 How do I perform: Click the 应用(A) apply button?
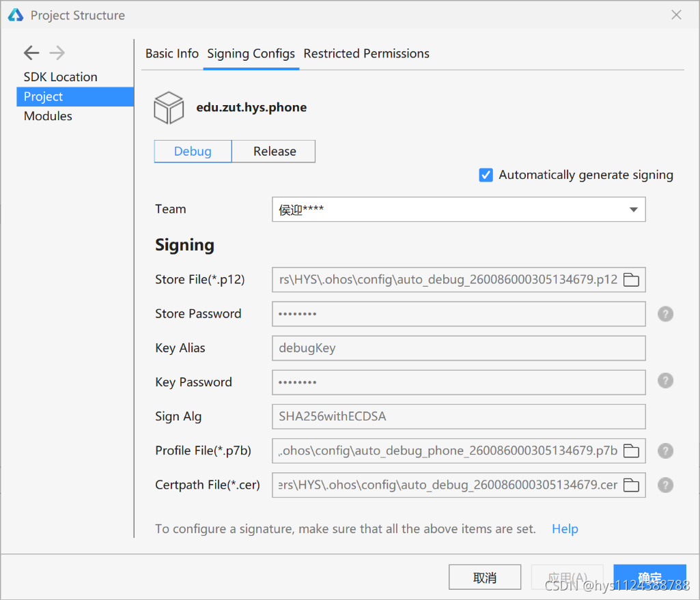[567, 577]
